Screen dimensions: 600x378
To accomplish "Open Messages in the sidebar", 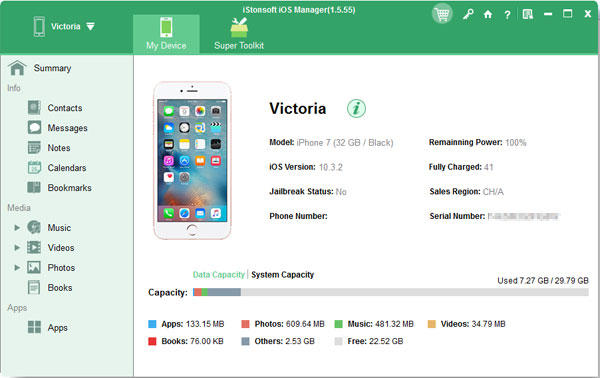I will coord(67,128).
